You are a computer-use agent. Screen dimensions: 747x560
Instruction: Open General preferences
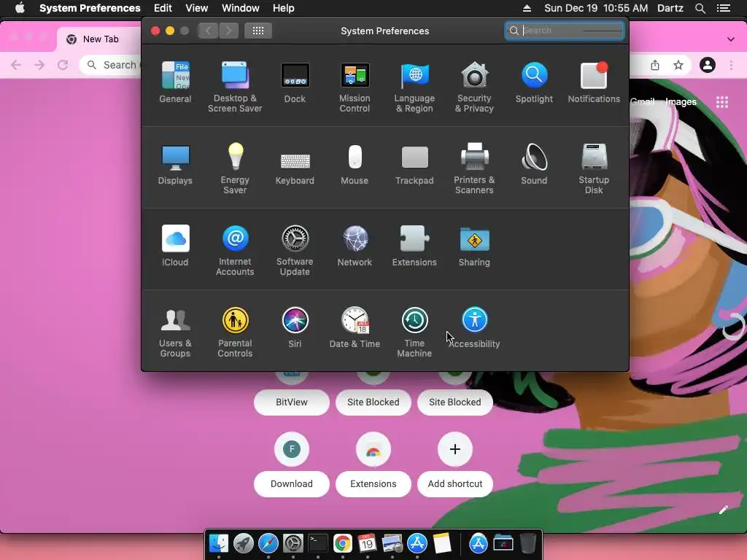click(175, 82)
